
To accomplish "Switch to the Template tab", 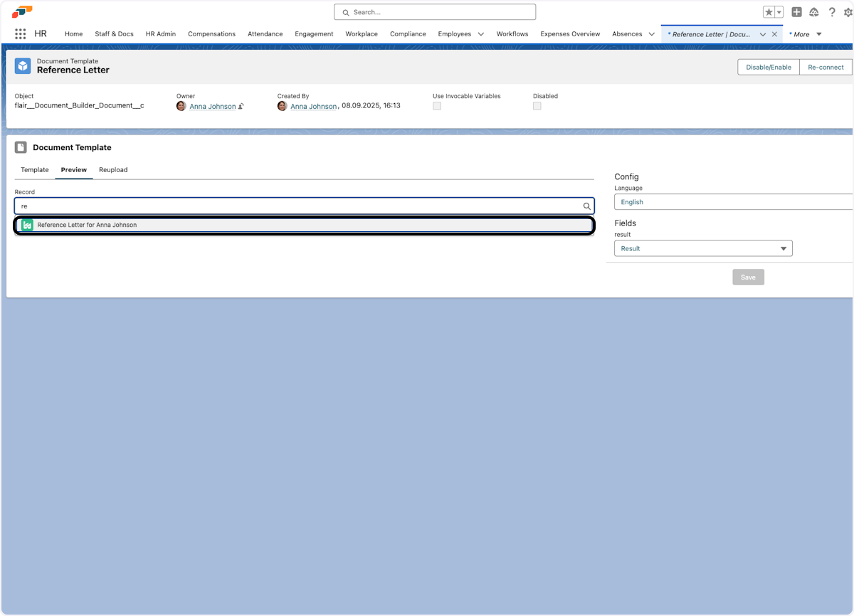I will pyautogui.click(x=34, y=170).
